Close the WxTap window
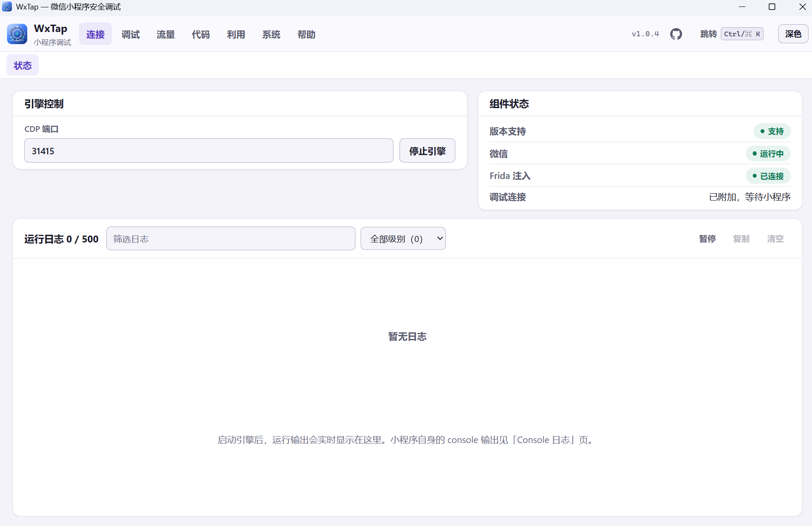The height and width of the screenshot is (526, 812). [x=802, y=7]
